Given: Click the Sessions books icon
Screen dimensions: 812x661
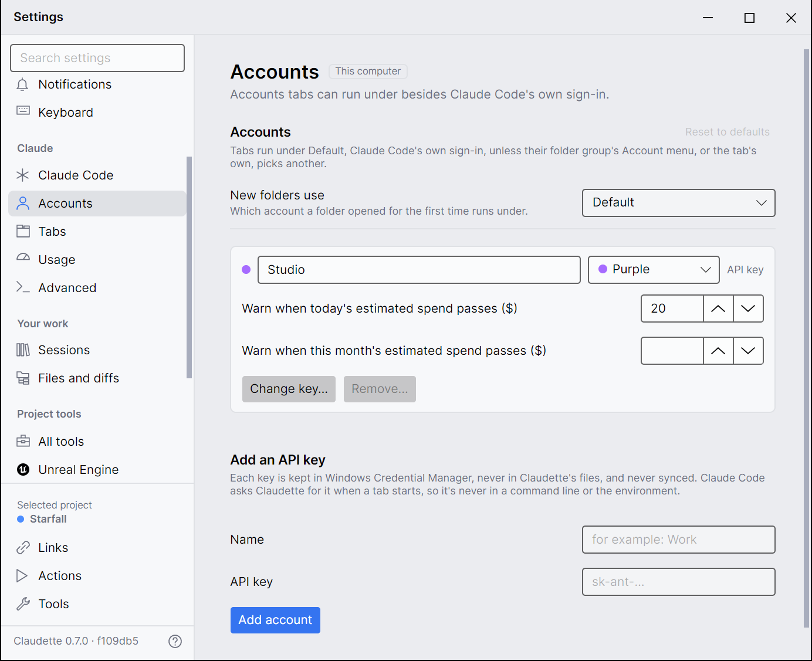Looking at the screenshot, I should [23, 350].
